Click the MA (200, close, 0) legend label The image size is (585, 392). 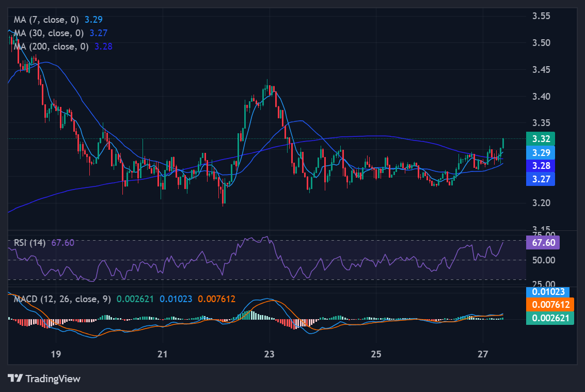[x=51, y=46]
